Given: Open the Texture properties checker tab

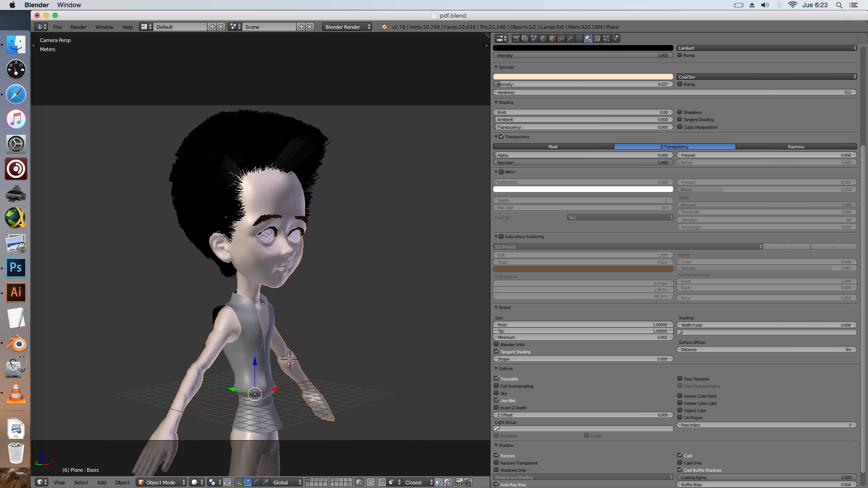Looking at the screenshot, I should [x=597, y=38].
